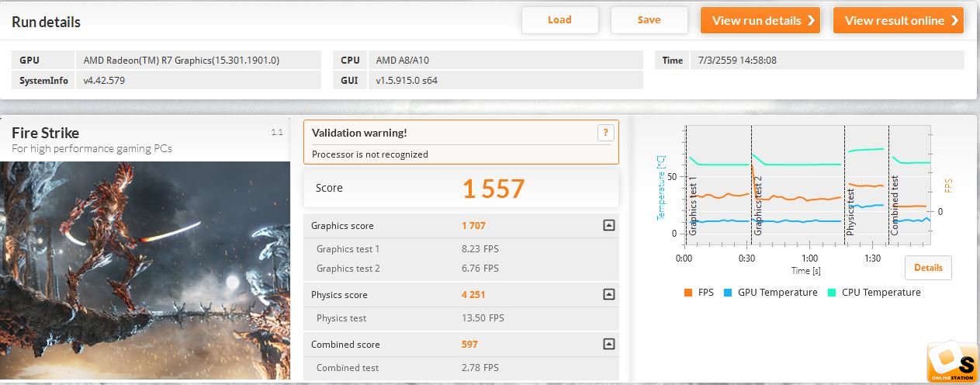Click the Graphics test 2 marker in chart
The width and height of the screenshot is (980, 385).
pyautogui.click(x=758, y=206)
